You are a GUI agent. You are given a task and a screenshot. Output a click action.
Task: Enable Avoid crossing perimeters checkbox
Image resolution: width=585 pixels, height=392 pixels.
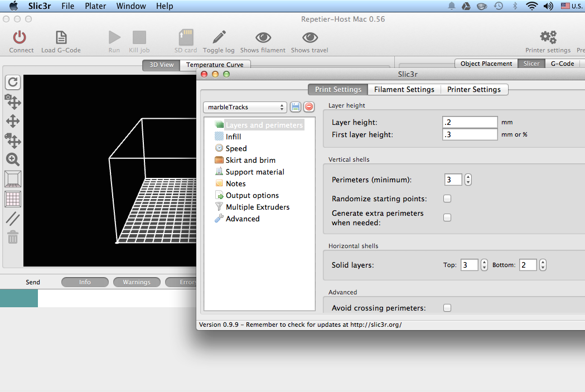[447, 308]
